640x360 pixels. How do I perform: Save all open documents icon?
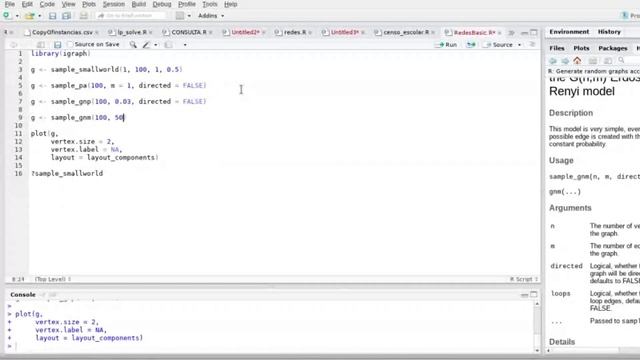point(66,16)
